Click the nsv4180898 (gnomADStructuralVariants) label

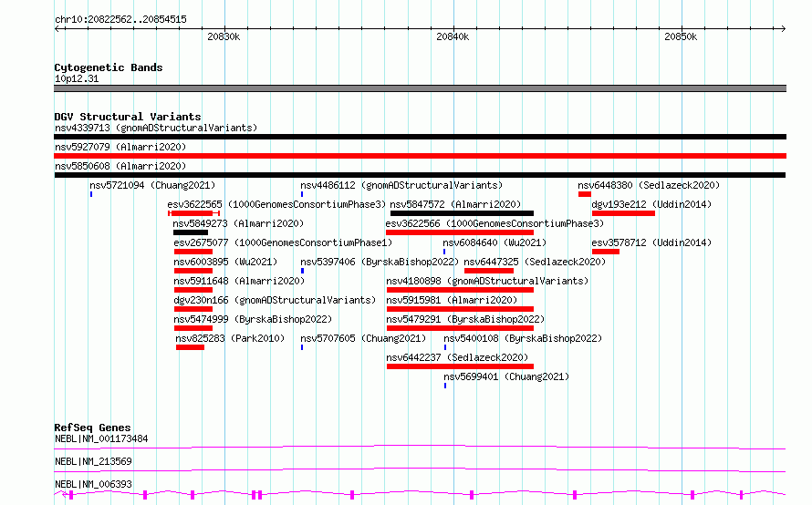point(487,281)
